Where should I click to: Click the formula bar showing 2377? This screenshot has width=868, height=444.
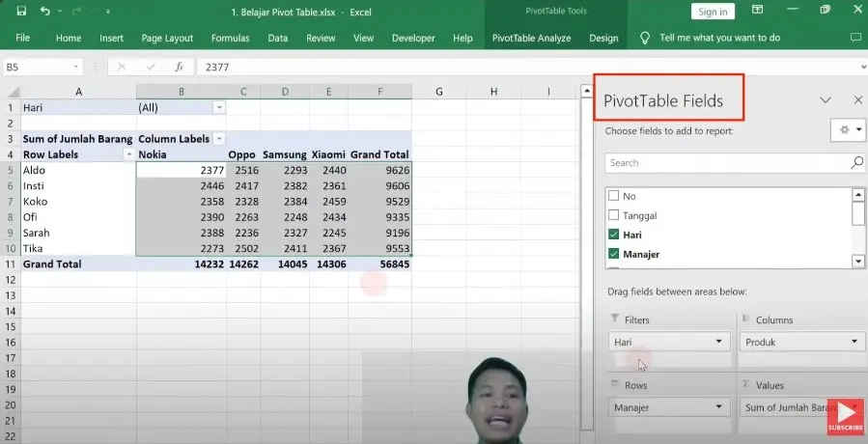tap(526, 67)
